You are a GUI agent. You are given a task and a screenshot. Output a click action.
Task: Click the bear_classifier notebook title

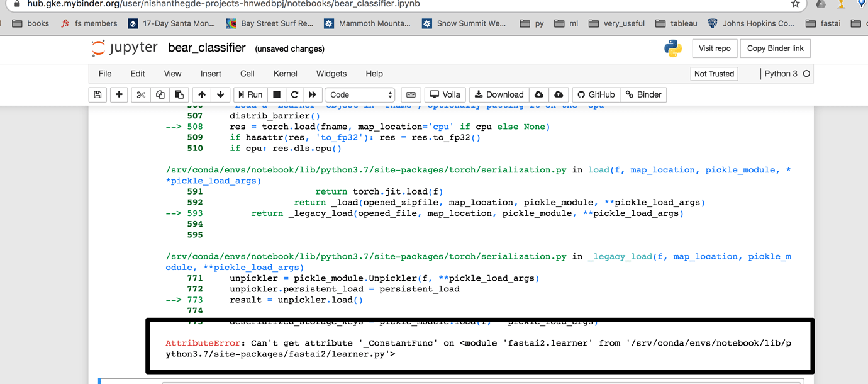(x=206, y=48)
